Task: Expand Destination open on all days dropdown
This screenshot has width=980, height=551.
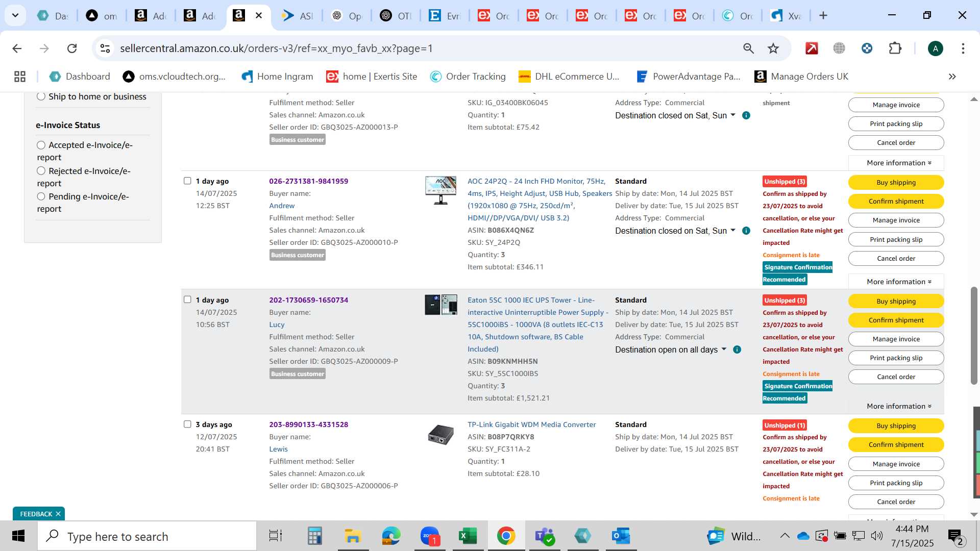Action: click(x=724, y=349)
